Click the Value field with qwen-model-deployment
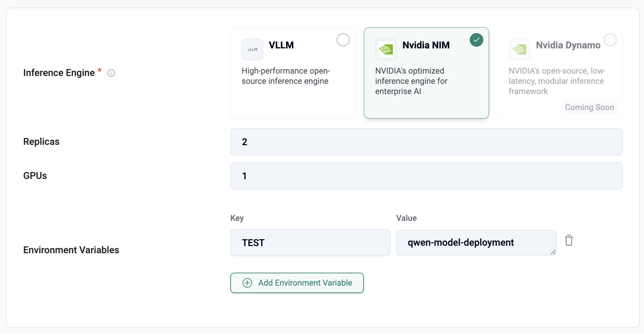The image size is (644, 334). click(476, 243)
